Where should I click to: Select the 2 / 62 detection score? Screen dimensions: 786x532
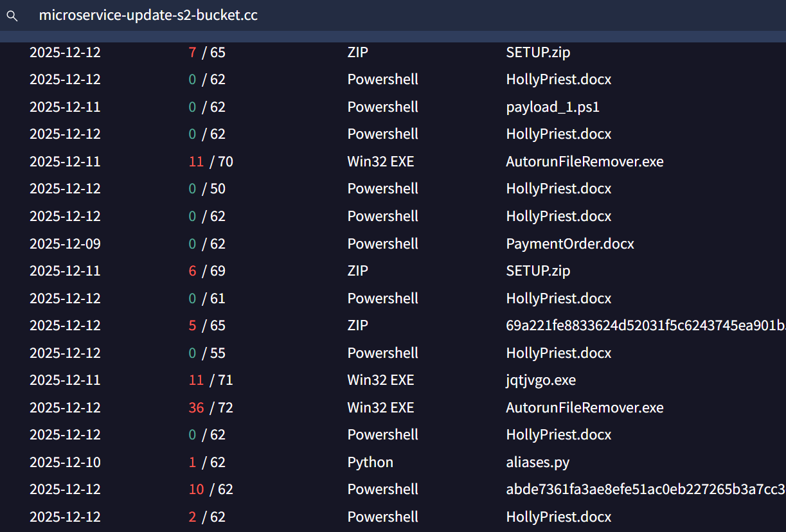pos(207,517)
